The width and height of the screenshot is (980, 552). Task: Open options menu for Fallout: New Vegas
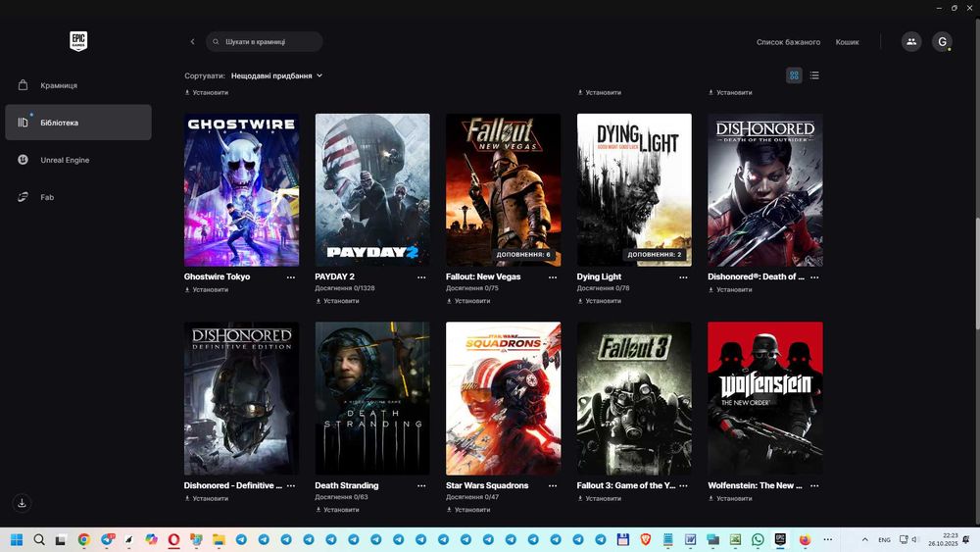pyautogui.click(x=553, y=276)
